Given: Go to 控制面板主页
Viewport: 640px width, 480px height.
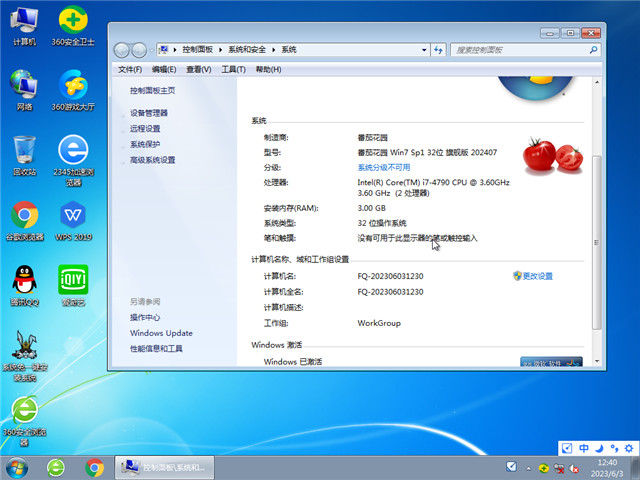Looking at the screenshot, I should coord(153,91).
